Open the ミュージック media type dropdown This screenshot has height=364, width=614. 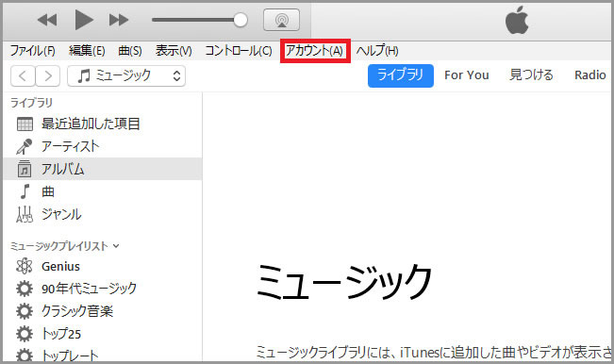(x=126, y=75)
